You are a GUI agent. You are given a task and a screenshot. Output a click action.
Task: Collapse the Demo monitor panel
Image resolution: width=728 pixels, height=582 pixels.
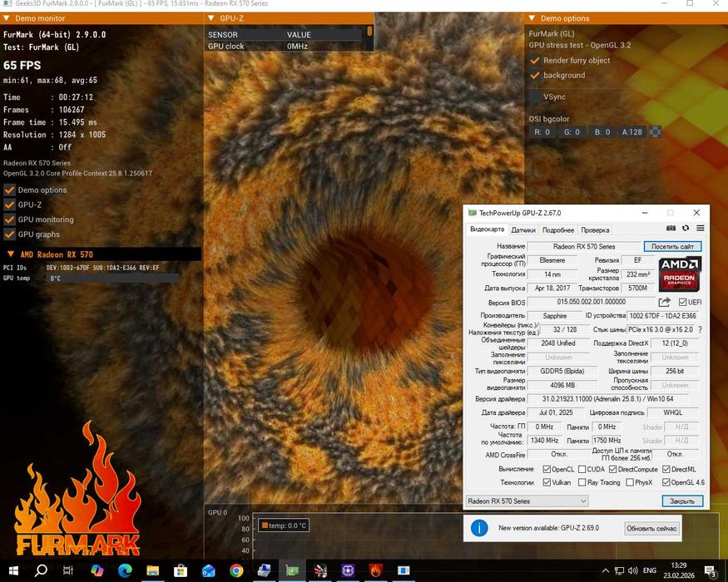point(7,18)
